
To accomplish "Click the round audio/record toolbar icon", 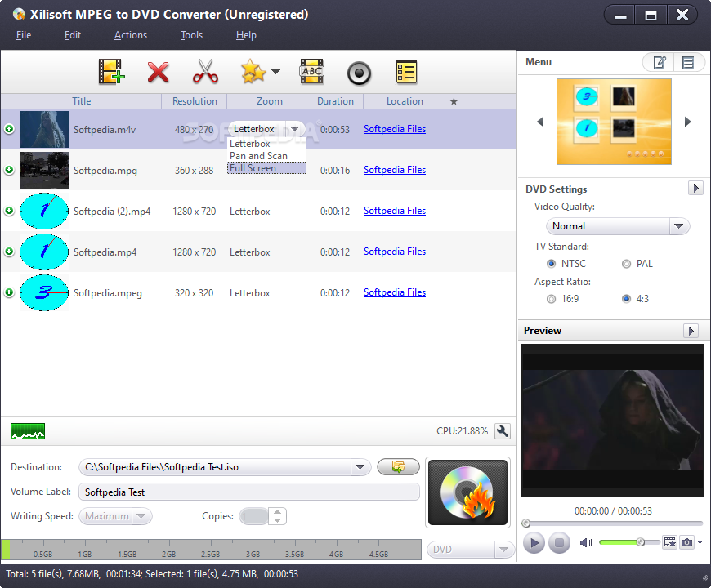I will point(359,73).
